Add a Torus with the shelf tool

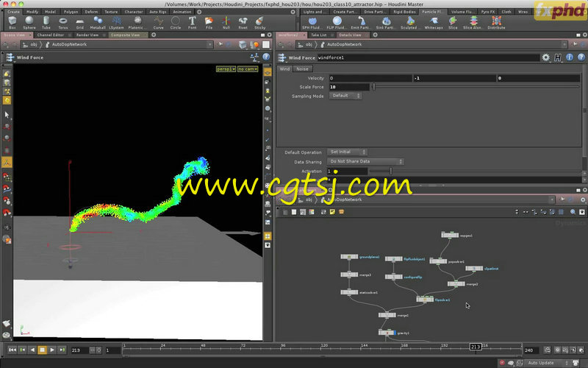coord(63,22)
